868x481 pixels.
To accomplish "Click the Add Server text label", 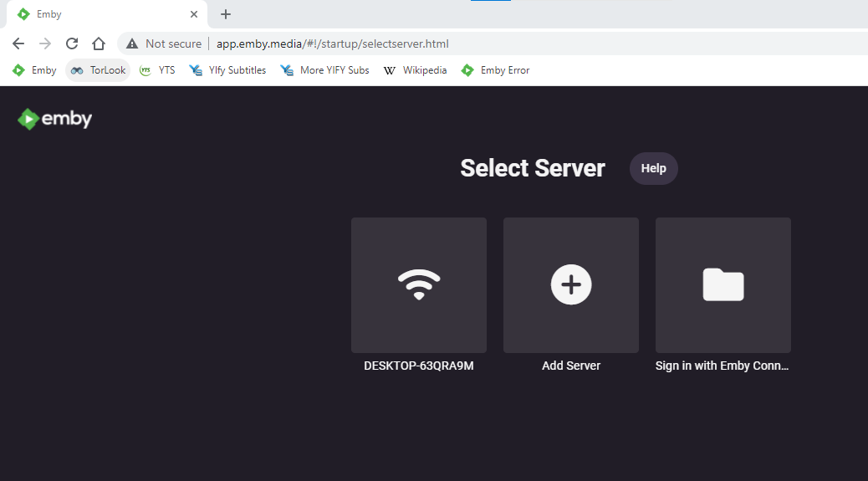I will pos(571,366).
